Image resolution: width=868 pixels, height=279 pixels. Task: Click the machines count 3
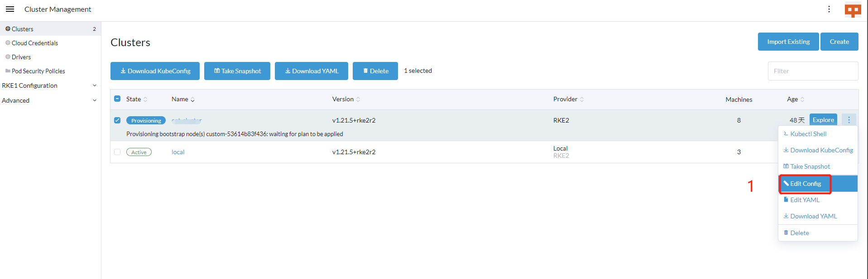point(739,152)
